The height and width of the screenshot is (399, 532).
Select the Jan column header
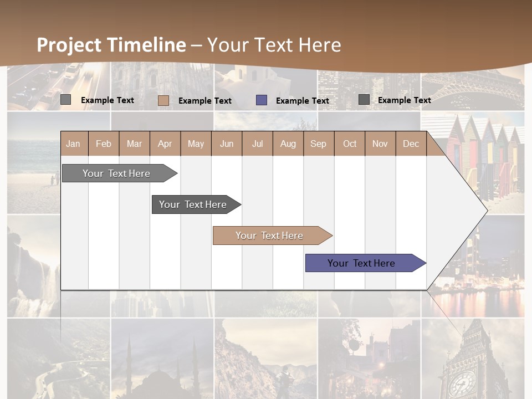pos(74,144)
